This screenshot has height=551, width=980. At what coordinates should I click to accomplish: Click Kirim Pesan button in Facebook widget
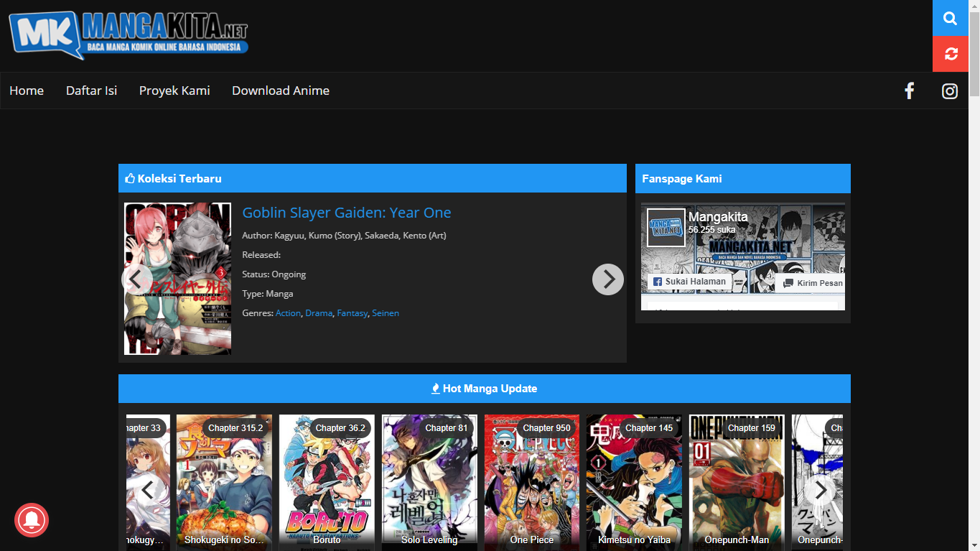[x=812, y=283]
